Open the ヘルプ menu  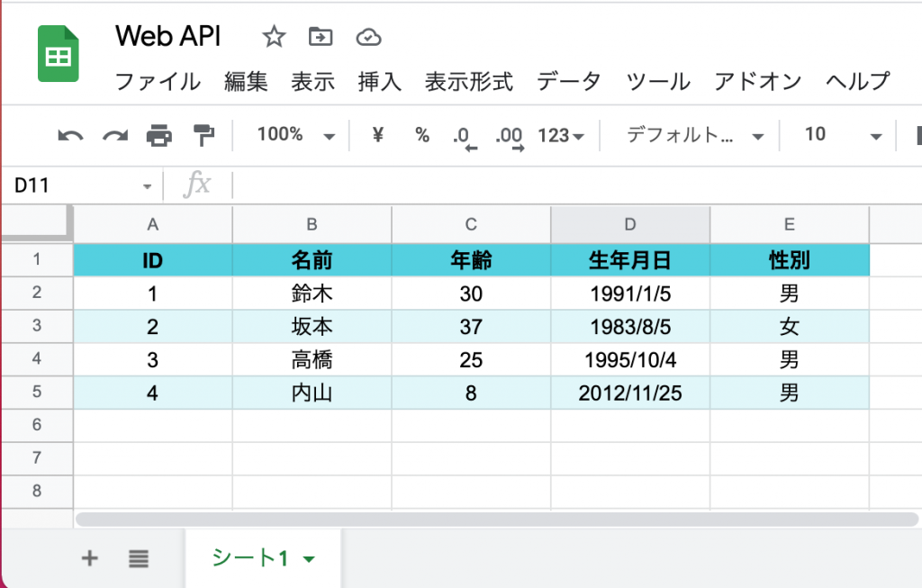point(857,81)
